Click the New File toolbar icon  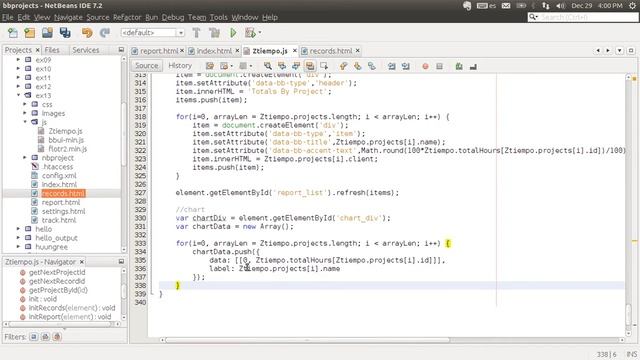click(13, 33)
